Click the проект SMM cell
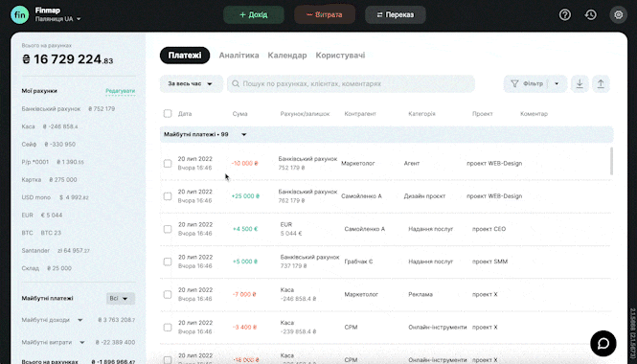637x364 pixels. coord(489,262)
